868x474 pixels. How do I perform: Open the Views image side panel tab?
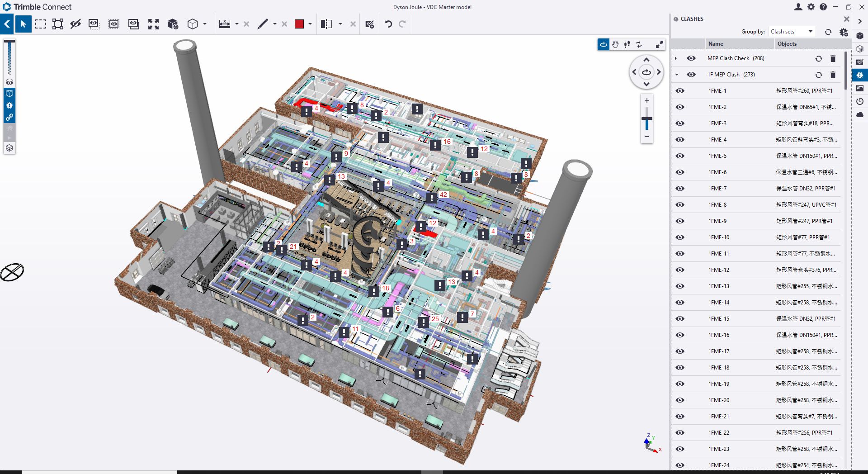point(860,88)
